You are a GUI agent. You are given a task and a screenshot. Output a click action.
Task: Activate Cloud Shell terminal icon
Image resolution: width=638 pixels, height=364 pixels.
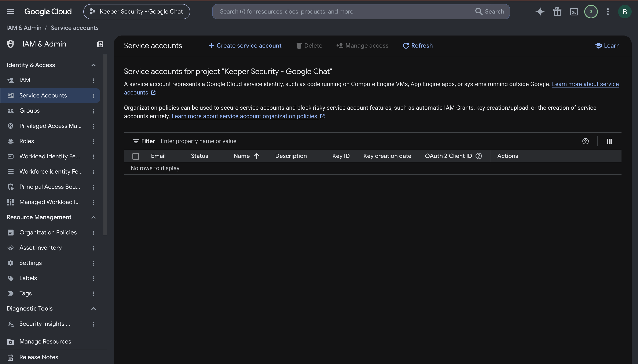coord(574,11)
